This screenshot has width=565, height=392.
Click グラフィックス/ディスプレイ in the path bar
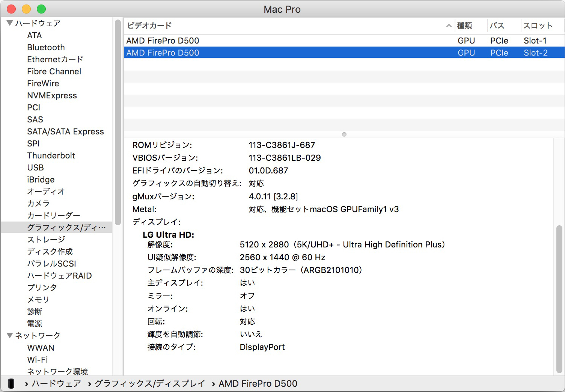click(150, 383)
